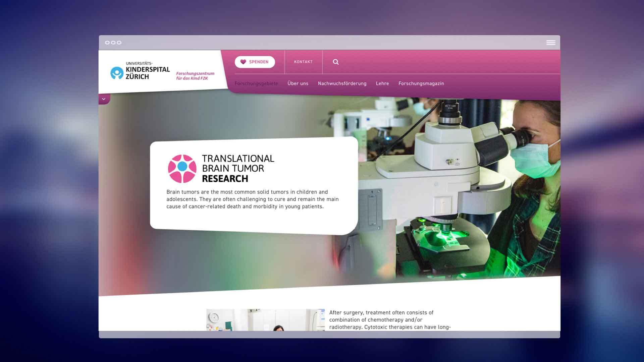Open the Lehre navigation item
Screen dimensions: 644x362
[x=382, y=83]
